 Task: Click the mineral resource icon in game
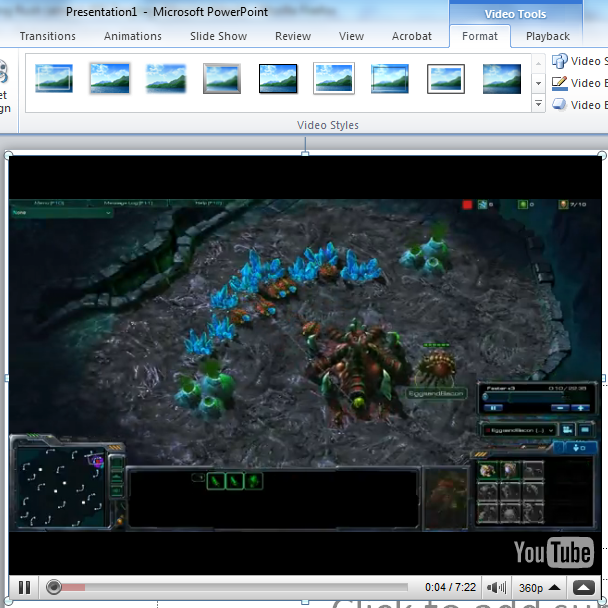pos(482,204)
